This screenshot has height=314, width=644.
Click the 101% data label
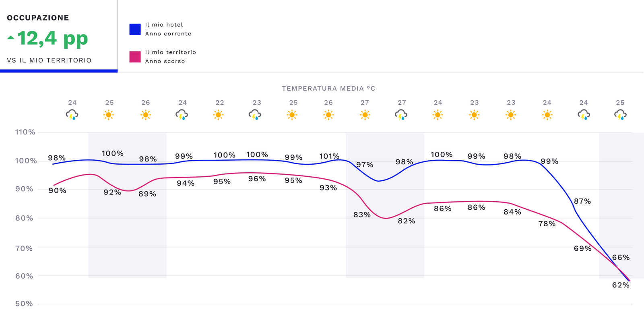tap(329, 156)
